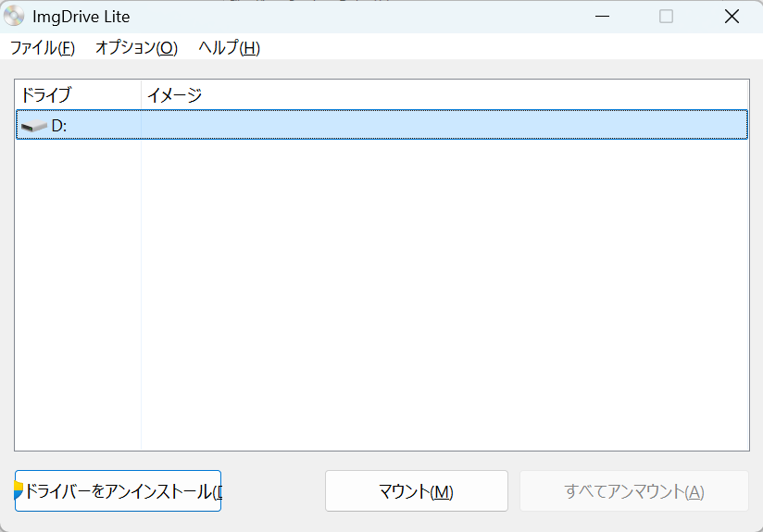Viewport: 763px width, 532px height.
Task: Open the オプション(O) menu
Action: click(x=136, y=48)
